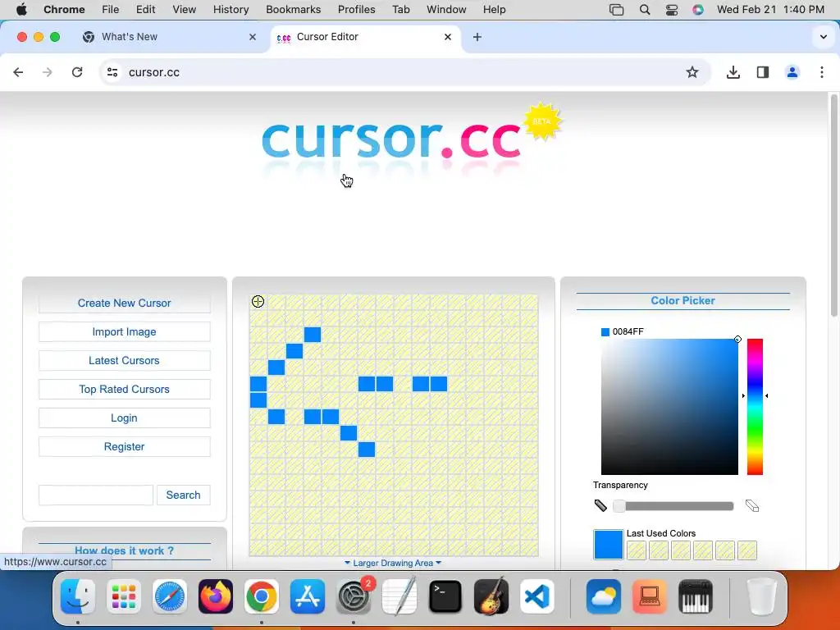This screenshot has width=840, height=630.
Task: Open the Bookmarks menu
Action: coord(293,10)
